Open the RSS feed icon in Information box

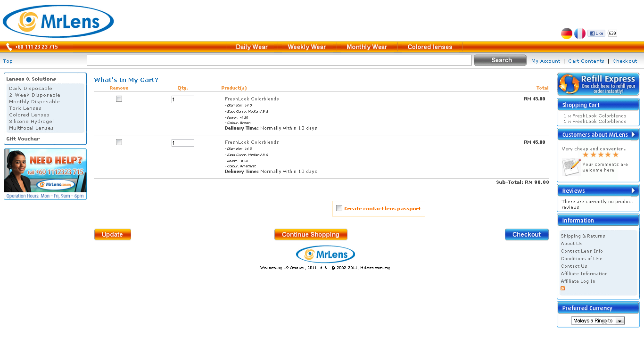pos(562,288)
